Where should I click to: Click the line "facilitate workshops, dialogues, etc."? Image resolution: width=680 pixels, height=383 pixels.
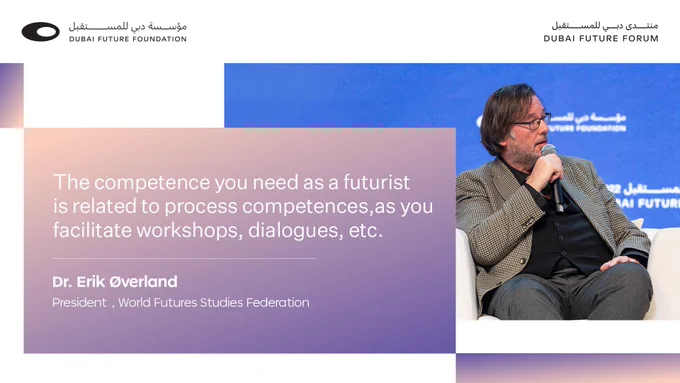point(218,230)
